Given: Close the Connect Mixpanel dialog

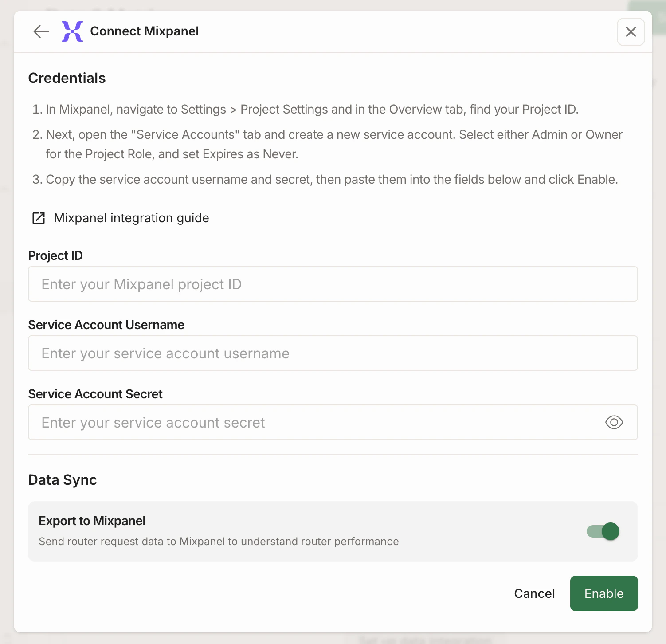Looking at the screenshot, I should 631,32.
